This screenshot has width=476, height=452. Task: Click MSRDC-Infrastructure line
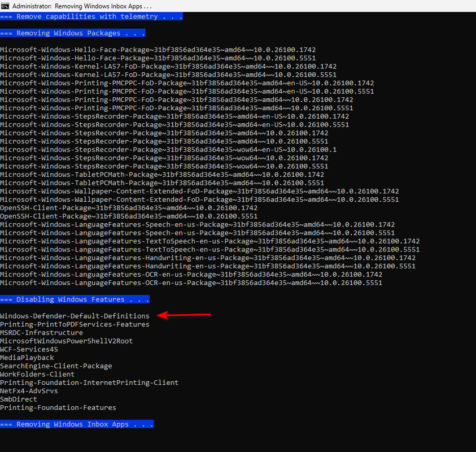(x=42, y=333)
